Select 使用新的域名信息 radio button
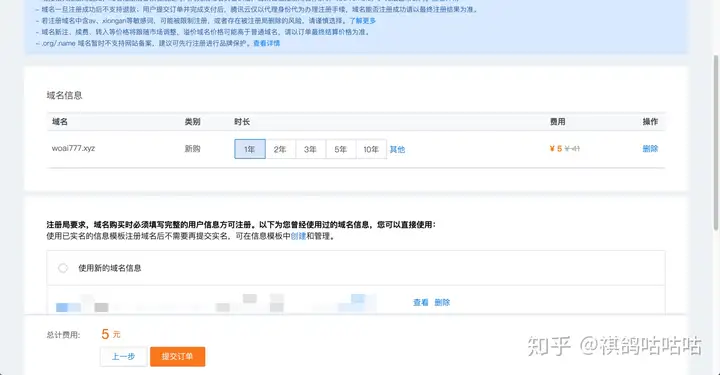The image size is (720, 375). pyautogui.click(x=63, y=268)
